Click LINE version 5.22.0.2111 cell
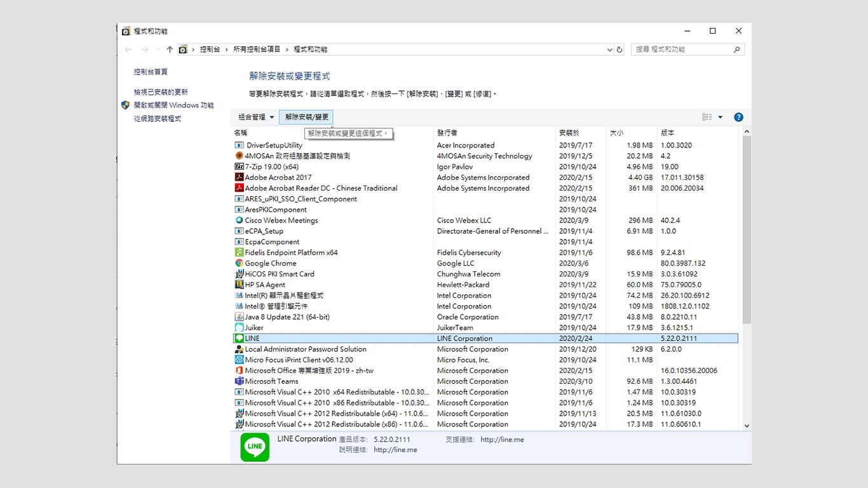Image resolution: width=868 pixels, height=488 pixels. (679, 339)
